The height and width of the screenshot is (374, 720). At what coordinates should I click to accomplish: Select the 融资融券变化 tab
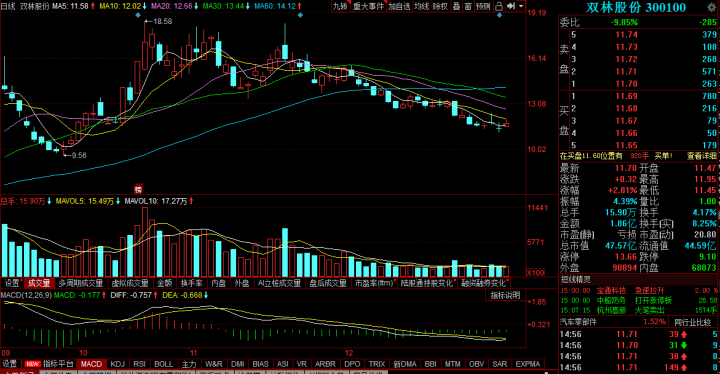(485, 283)
